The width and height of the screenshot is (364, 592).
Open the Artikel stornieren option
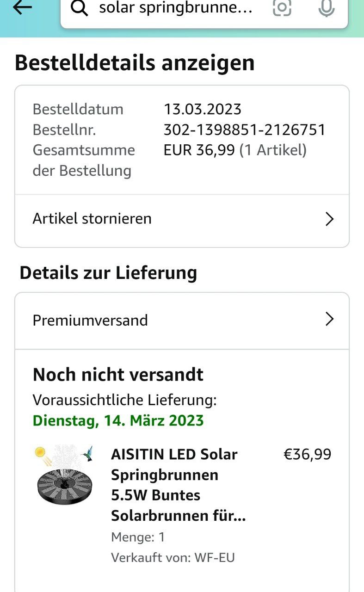(92, 218)
